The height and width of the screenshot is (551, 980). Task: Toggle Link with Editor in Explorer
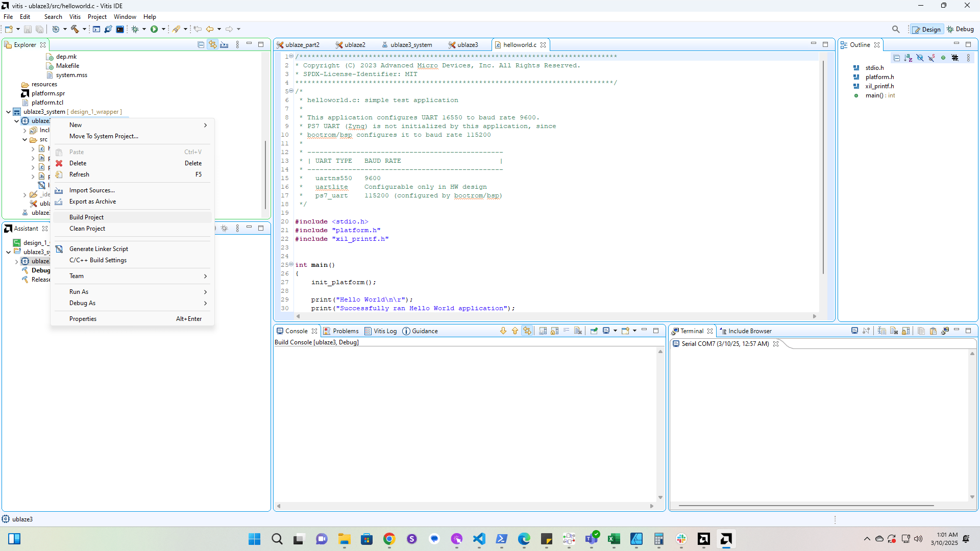tap(212, 45)
